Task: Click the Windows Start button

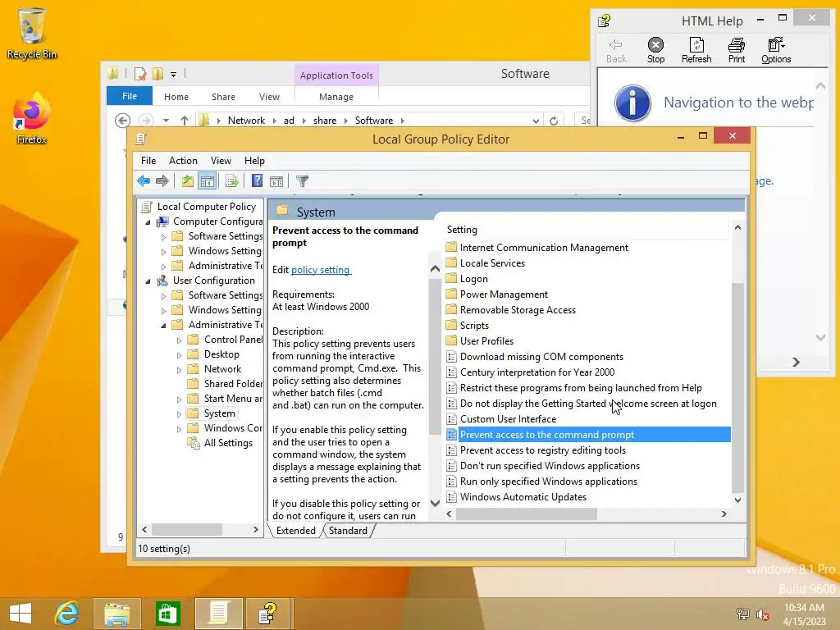Action: click(x=21, y=614)
